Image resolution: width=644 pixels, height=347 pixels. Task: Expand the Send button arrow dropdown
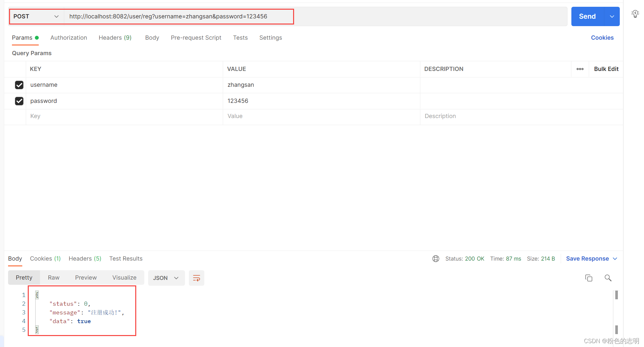click(612, 16)
